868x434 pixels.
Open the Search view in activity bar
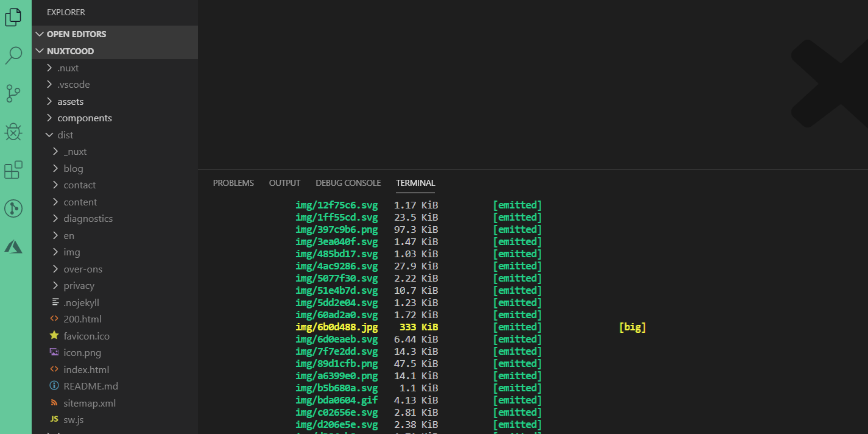[13, 55]
